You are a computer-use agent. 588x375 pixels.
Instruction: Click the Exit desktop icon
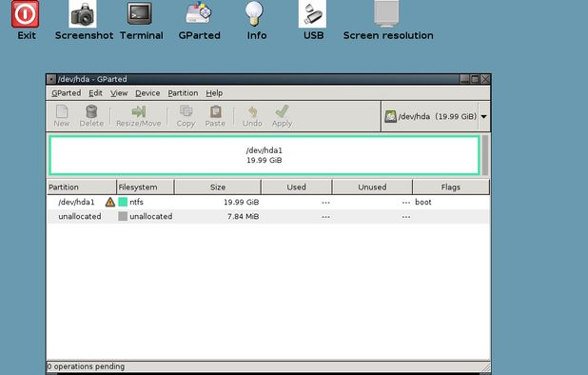coord(25,14)
